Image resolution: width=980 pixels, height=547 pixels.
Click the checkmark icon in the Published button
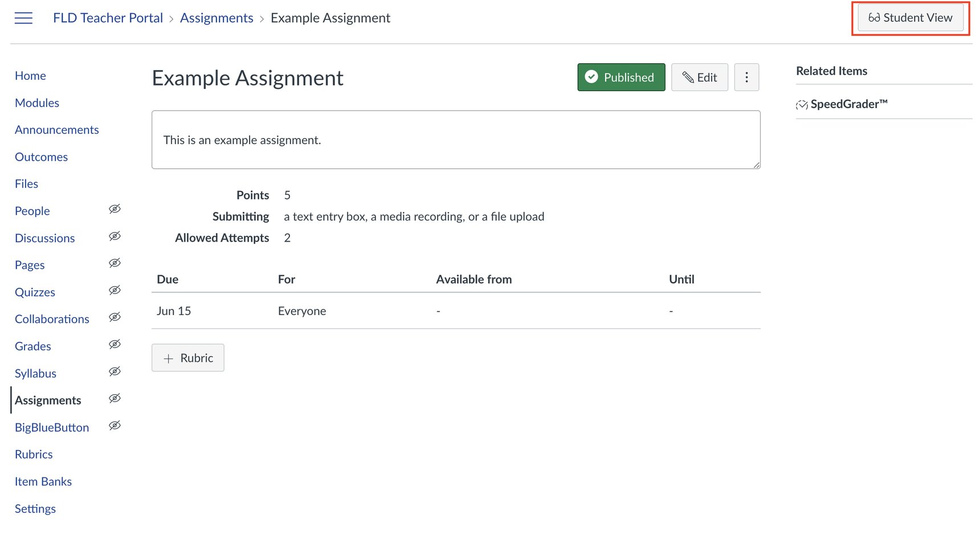coord(592,77)
